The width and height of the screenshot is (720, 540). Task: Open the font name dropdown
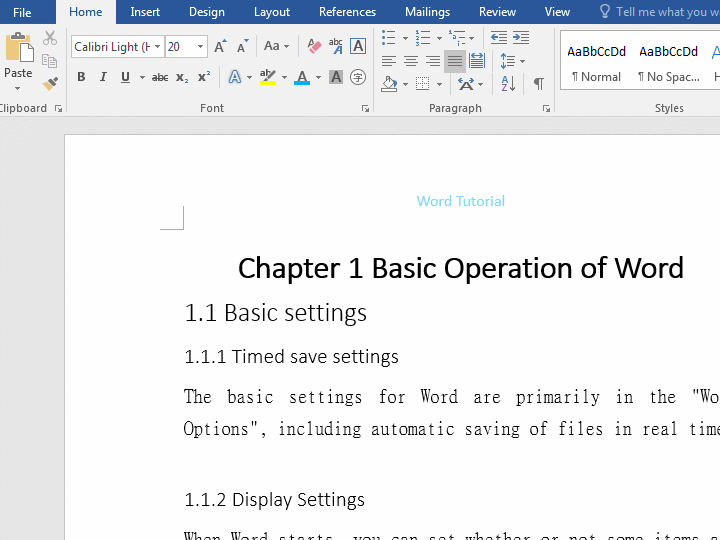click(157, 46)
